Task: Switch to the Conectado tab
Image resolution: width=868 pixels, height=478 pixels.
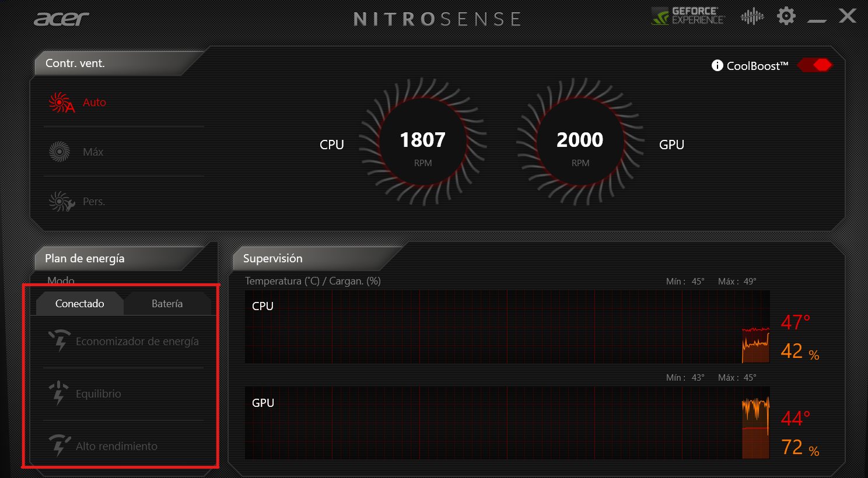Action: coord(80,304)
